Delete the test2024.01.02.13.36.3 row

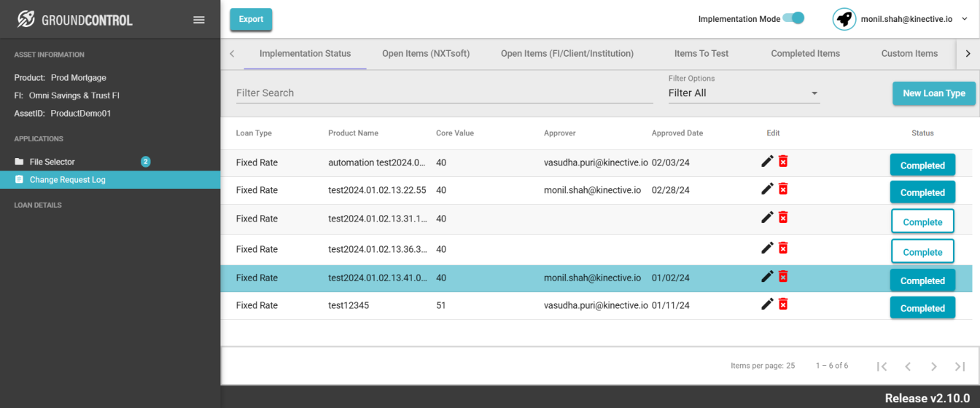pos(783,248)
